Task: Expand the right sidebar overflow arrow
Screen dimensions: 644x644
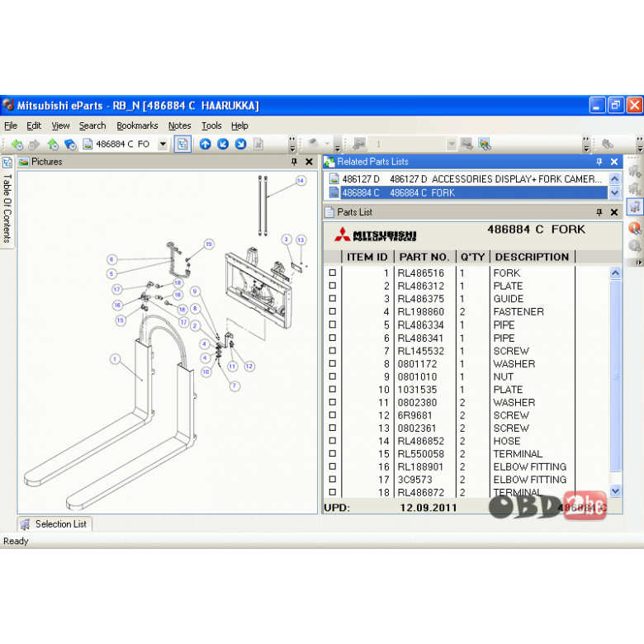Action: click(x=639, y=263)
